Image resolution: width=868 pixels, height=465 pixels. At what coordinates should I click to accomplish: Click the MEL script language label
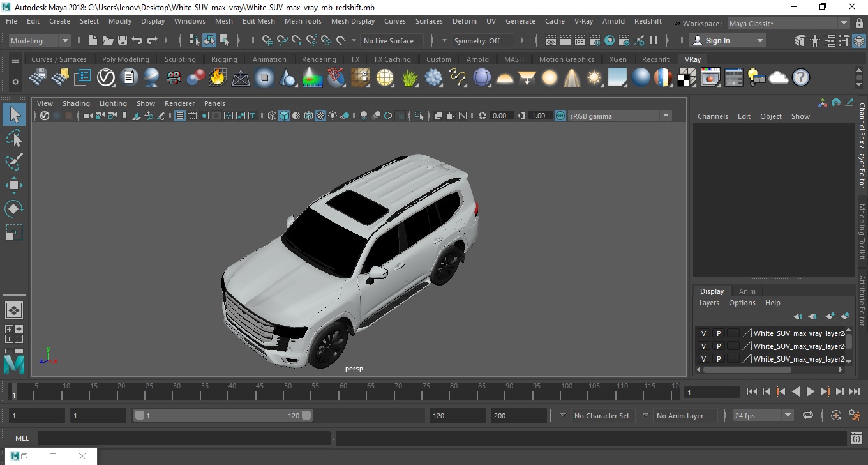pos(22,438)
